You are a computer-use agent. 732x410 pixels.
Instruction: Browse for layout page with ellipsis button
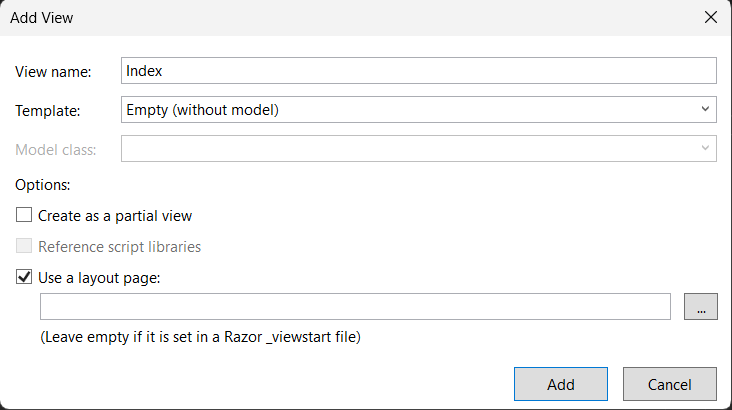pyautogui.click(x=700, y=307)
